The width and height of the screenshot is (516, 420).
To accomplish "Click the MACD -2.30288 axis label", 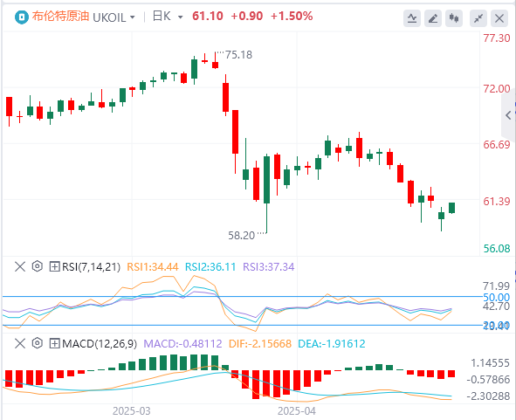I will point(488,396).
